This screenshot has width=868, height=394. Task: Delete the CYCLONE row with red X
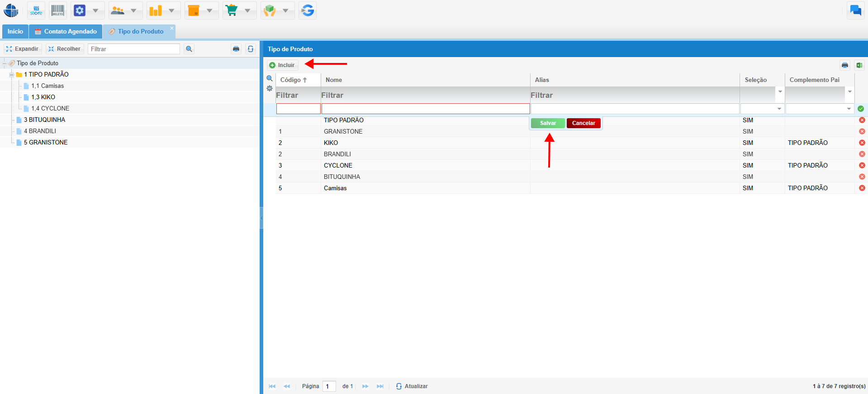coord(862,165)
